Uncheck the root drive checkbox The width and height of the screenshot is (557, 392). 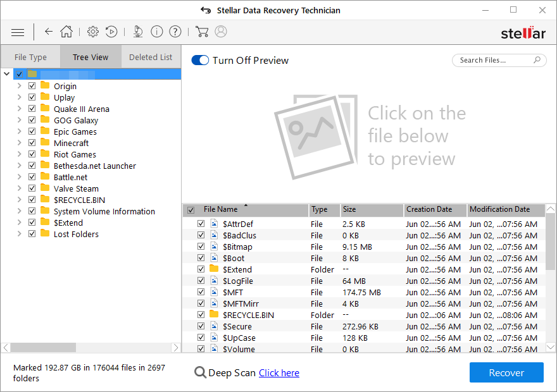19,74
